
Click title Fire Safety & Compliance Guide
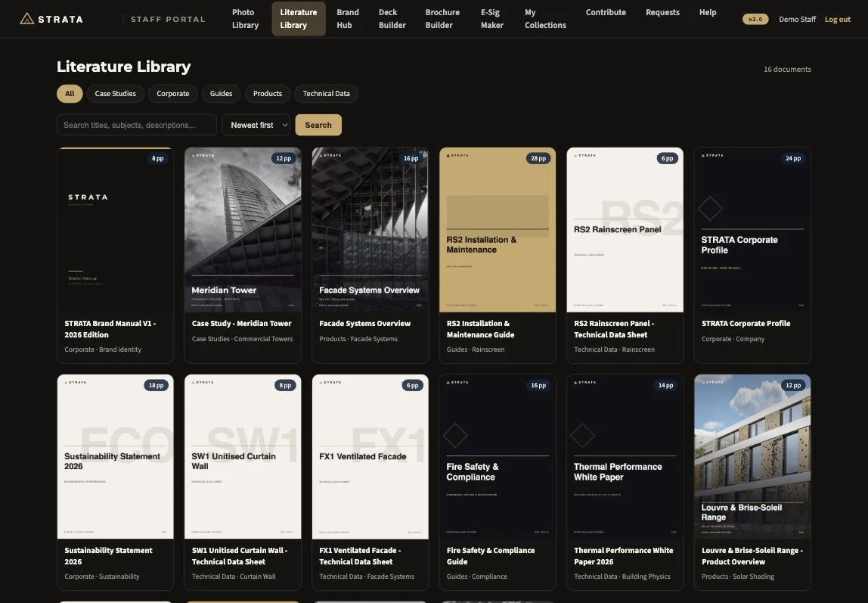(491, 556)
